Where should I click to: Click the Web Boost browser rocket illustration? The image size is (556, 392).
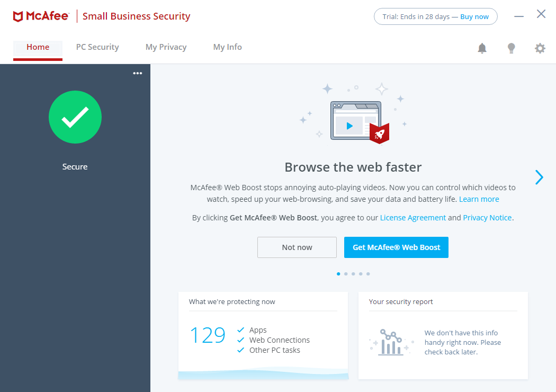[x=356, y=121]
